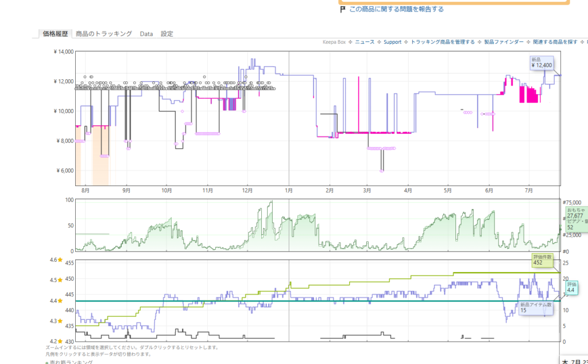Open the Data tab

pos(146,34)
